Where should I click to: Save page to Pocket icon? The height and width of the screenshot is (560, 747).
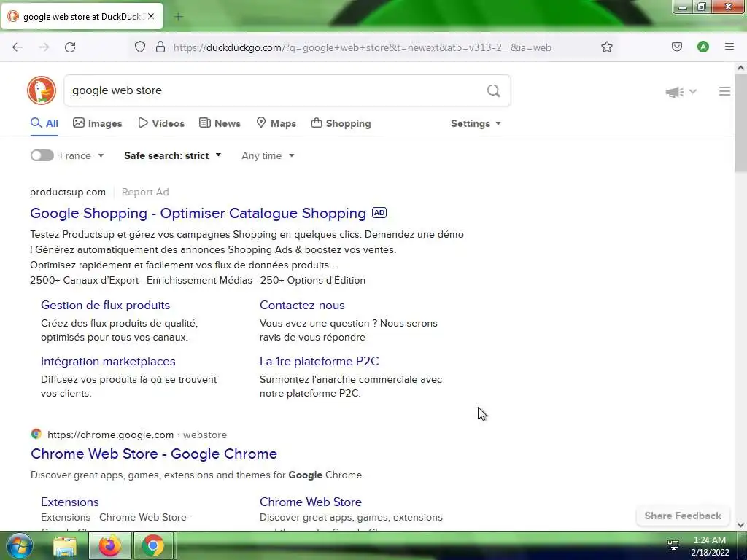(x=676, y=47)
